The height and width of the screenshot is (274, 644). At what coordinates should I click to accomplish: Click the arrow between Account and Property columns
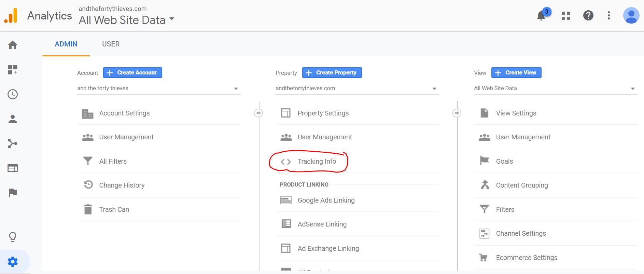pos(258,113)
